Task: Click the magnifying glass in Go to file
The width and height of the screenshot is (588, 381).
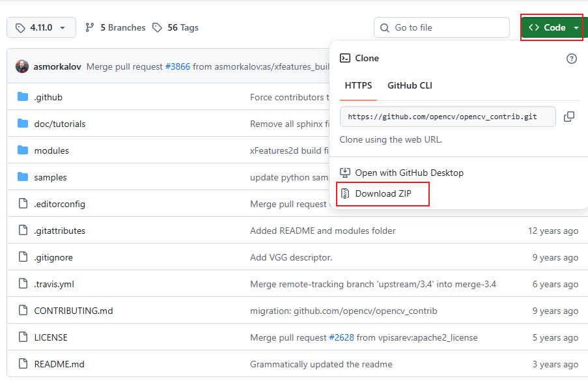Action: pos(384,27)
